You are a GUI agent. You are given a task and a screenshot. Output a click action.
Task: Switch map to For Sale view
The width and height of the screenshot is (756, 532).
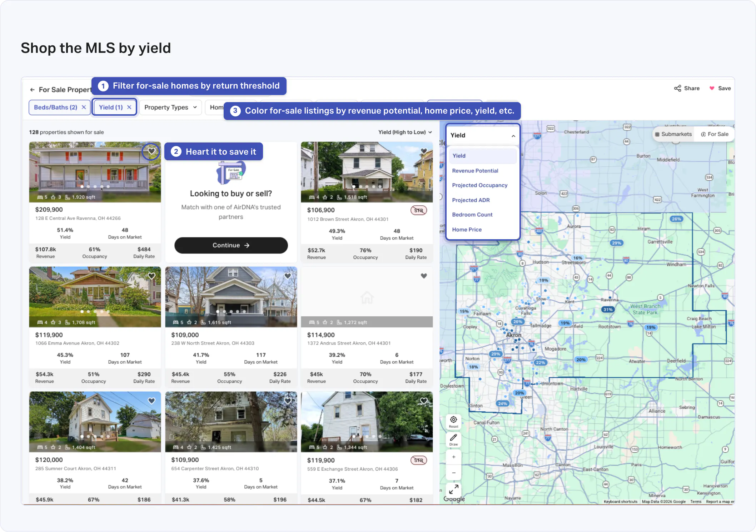tap(714, 134)
